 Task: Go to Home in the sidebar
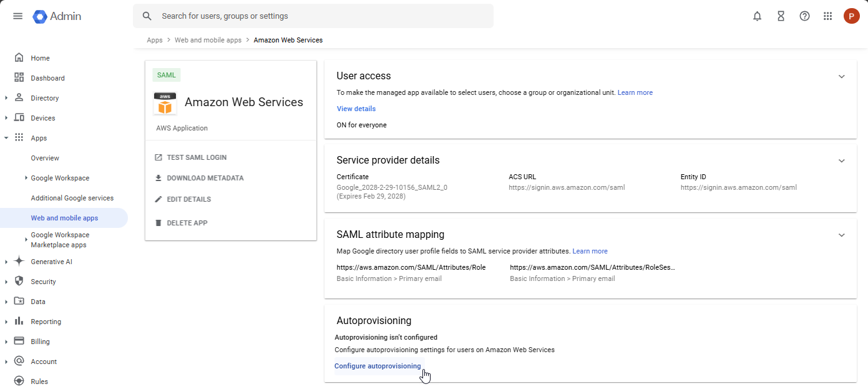40,58
